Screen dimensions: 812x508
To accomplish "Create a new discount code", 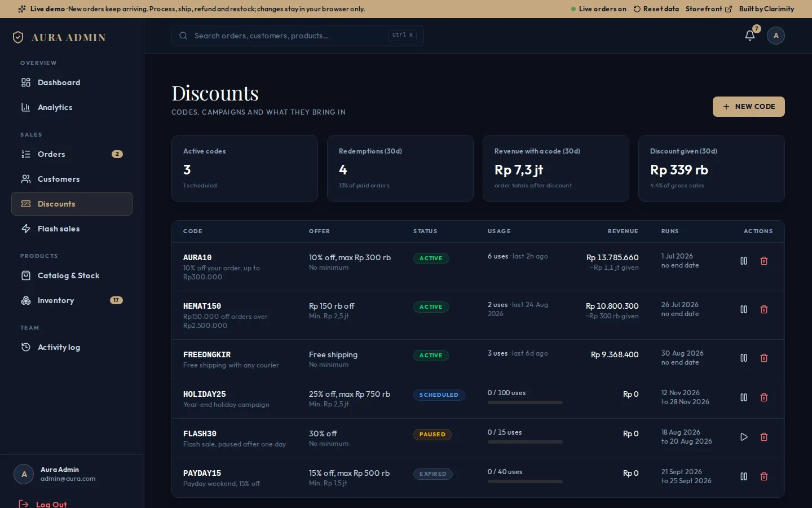I will [749, 107].
